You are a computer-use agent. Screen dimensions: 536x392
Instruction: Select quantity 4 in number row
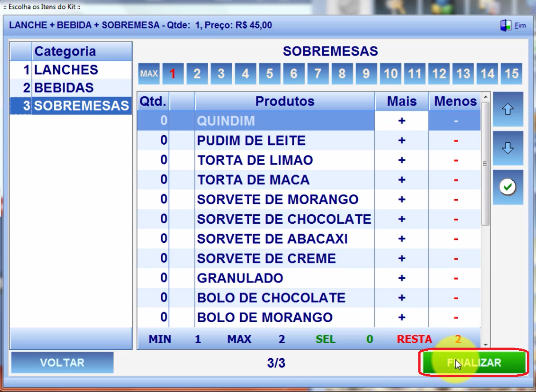point(246,74)
